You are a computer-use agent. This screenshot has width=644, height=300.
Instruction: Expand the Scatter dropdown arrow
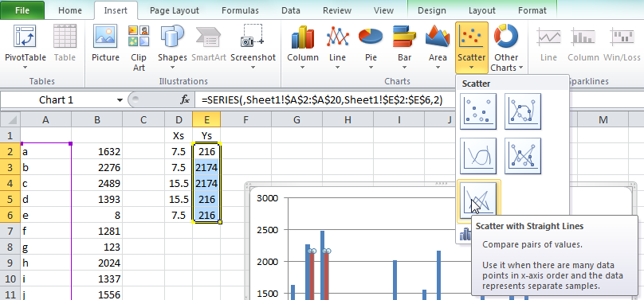[472, 67]
